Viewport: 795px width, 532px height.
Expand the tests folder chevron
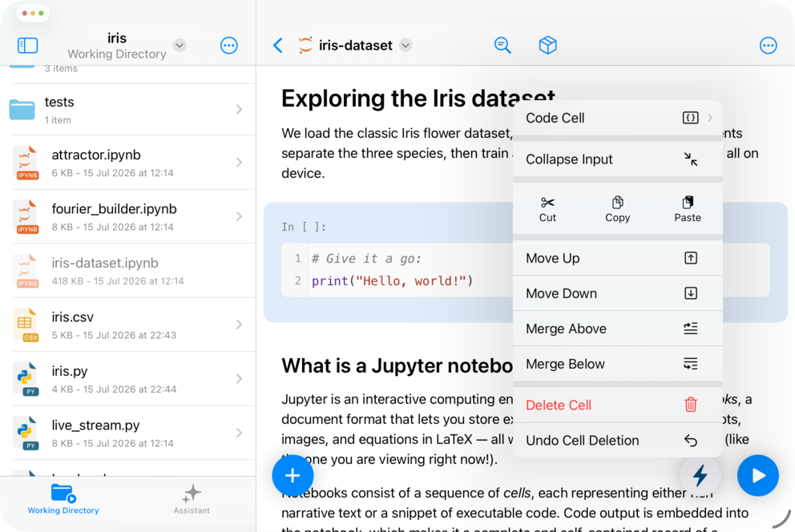(239, 110)
